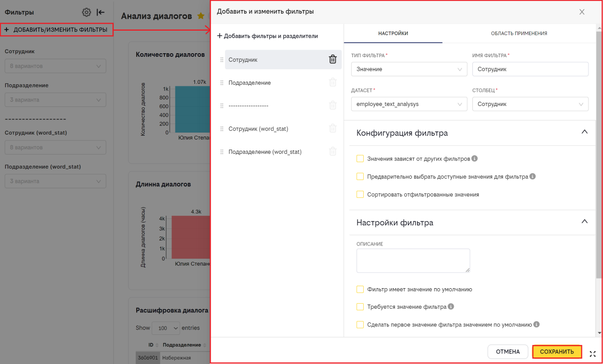
Task: Grab drag handle of Подразделение filter row
Action: pyautogui.click(x=222, y=83)
